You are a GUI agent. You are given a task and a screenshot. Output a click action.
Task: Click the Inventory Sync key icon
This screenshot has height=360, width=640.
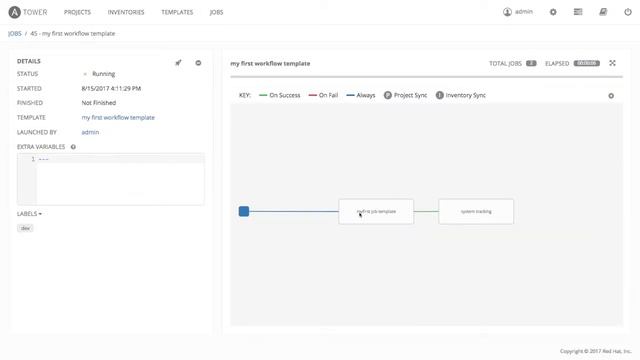coord(440,95)
